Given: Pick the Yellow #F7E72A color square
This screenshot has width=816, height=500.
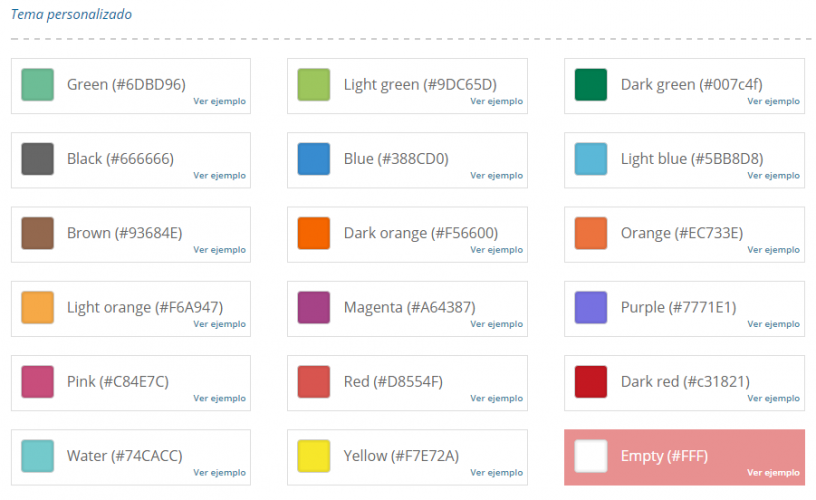Looking at the screenshot, I should coord(314,456).
